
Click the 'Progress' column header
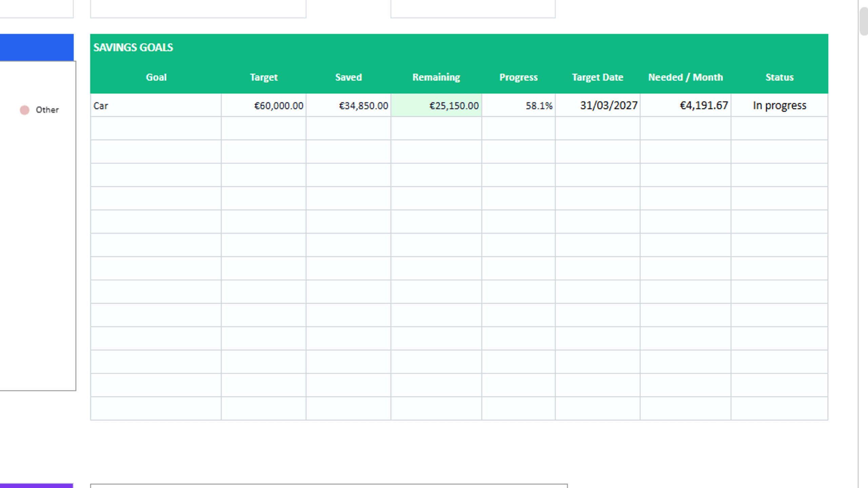click(518, 77)
